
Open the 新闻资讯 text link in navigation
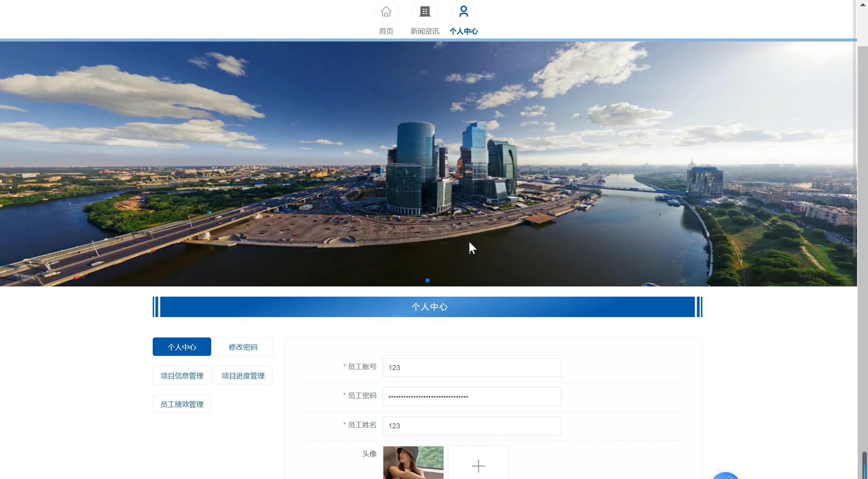pos(425,31)
